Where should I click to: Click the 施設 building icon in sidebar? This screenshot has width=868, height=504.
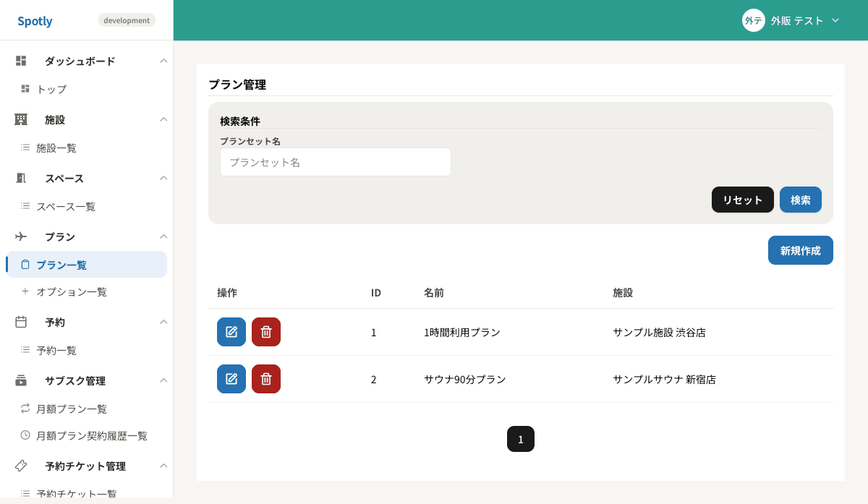pyautogui.click(x=21, y=119)
